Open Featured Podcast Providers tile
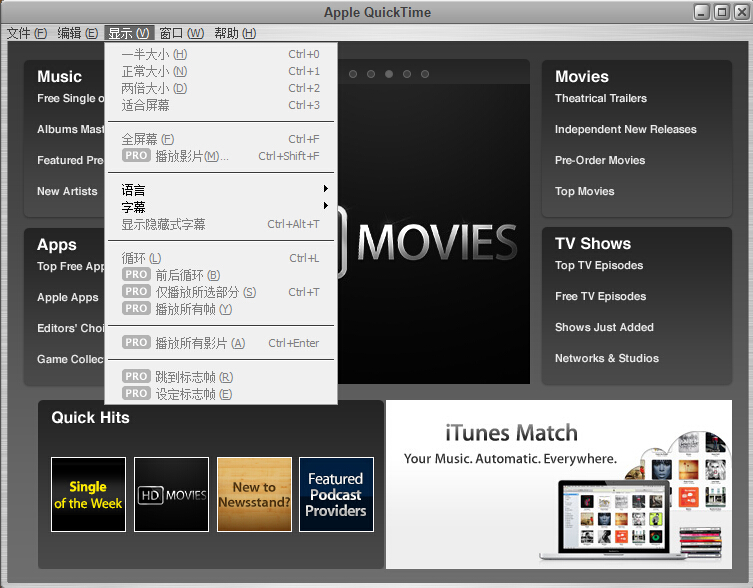753x588 pixels. [336, 494]
